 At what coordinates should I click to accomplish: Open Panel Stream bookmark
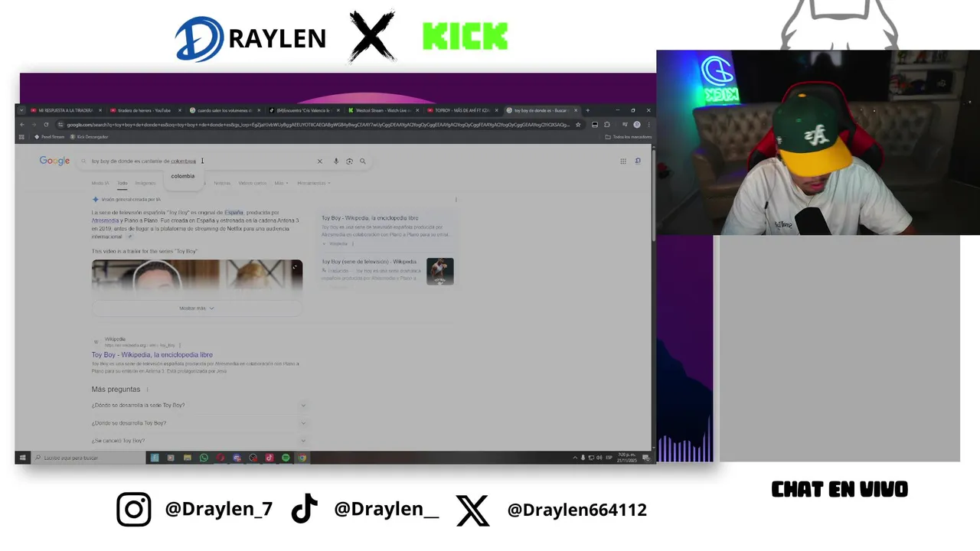[49, 137]
